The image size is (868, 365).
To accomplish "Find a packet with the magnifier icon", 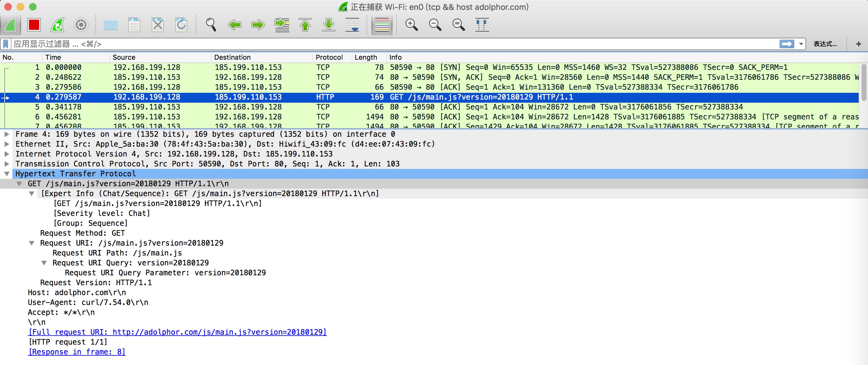I will point(211,25).
